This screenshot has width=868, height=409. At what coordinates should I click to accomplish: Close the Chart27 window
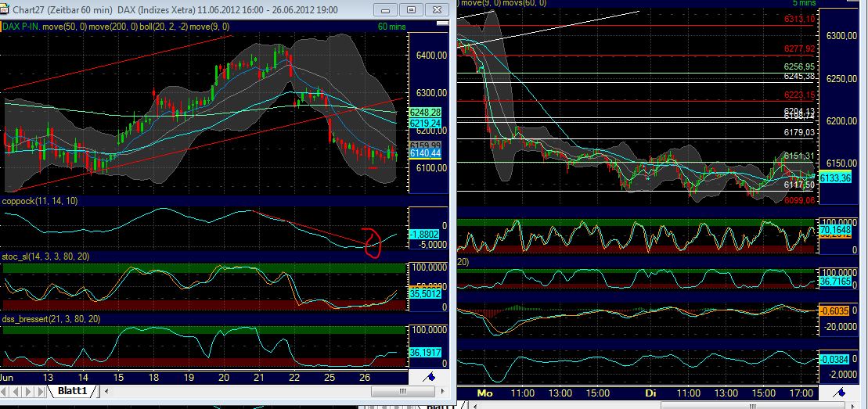437,9
